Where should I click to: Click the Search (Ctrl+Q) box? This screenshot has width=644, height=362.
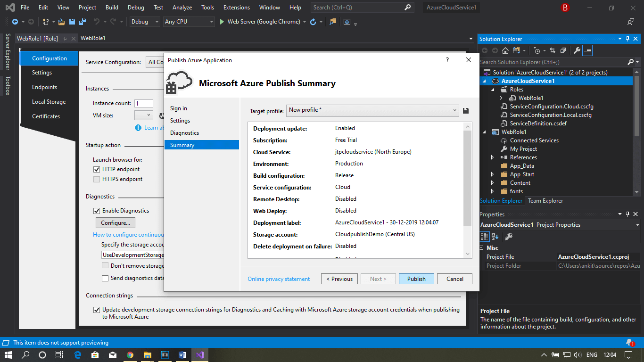click(x=362, y=8)
